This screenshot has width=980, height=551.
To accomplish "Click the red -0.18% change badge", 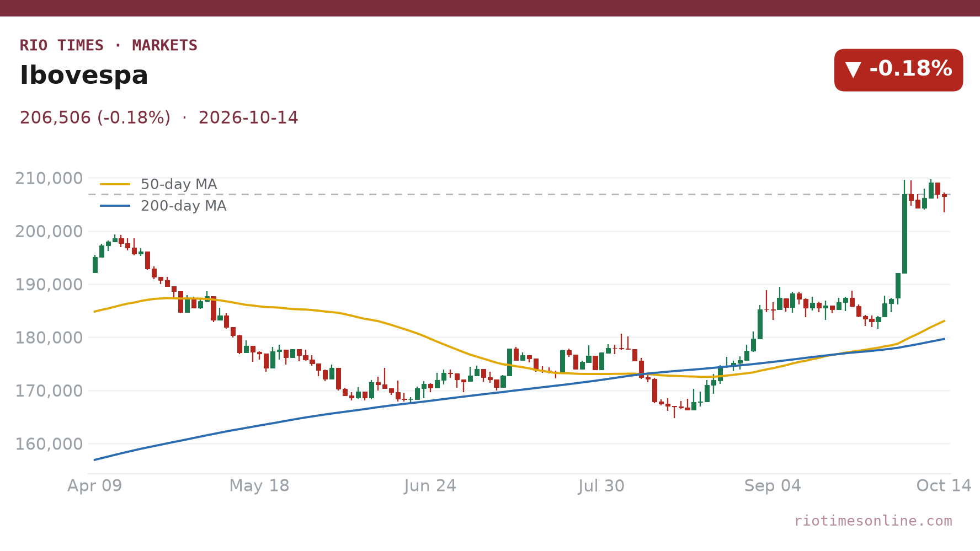I will [898, 70].
